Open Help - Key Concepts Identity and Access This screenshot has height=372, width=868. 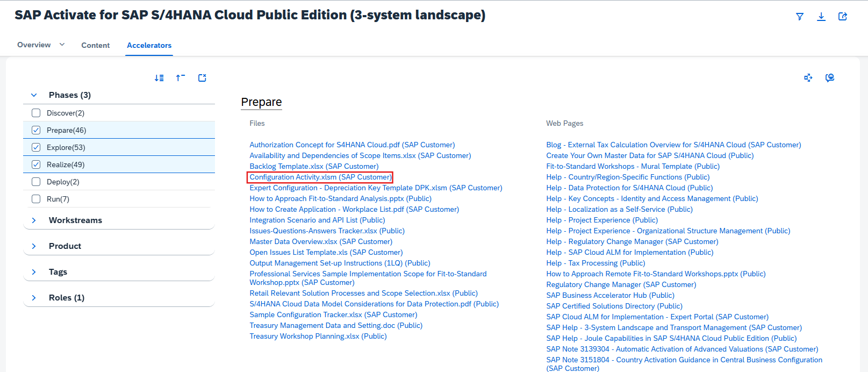652,198
